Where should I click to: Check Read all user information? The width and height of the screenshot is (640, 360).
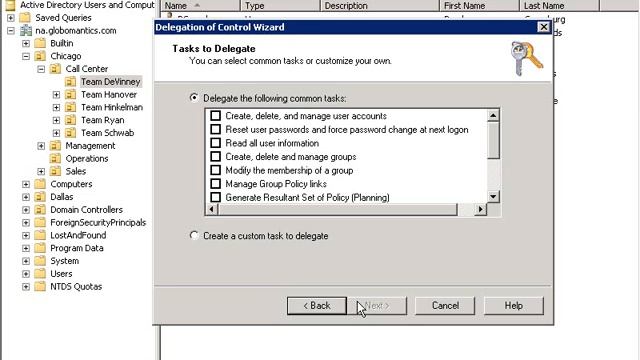216,143
